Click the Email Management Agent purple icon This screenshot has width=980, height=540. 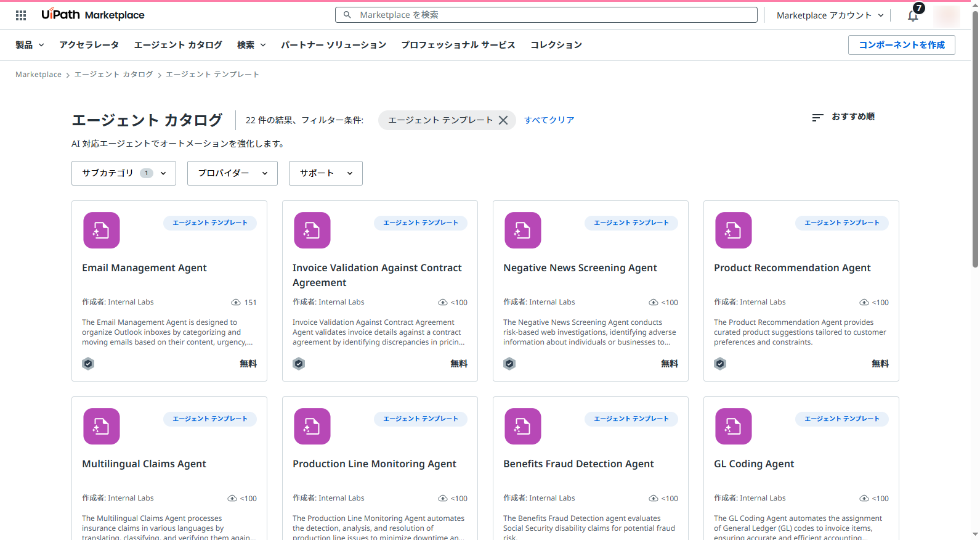pos(102,231)
